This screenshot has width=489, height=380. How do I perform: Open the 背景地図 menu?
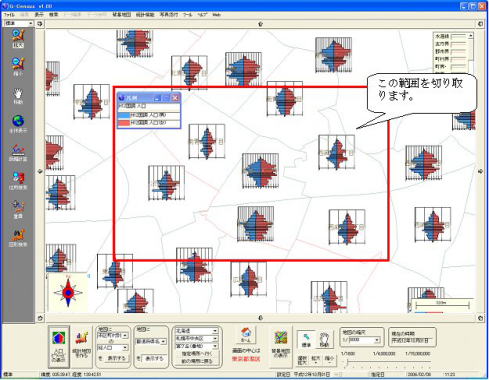pyautogui.click(x=122, y=15)
